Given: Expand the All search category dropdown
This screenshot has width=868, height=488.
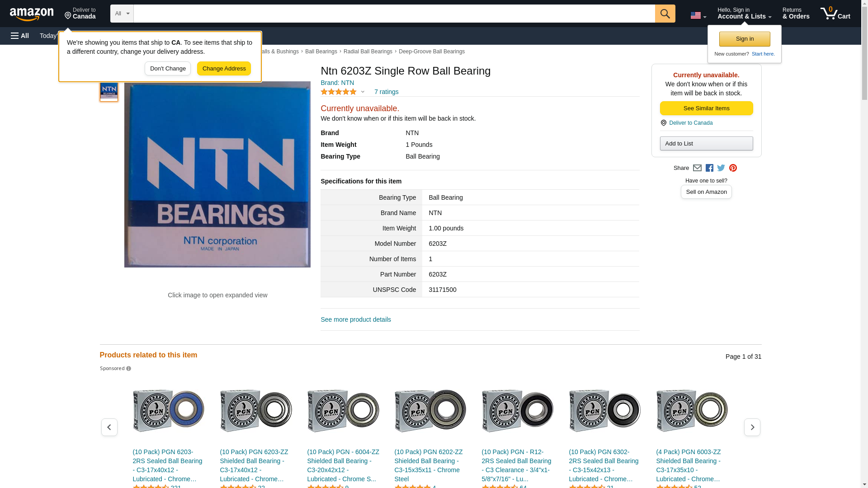Looking at the screenshot, I should click(122, 14).
